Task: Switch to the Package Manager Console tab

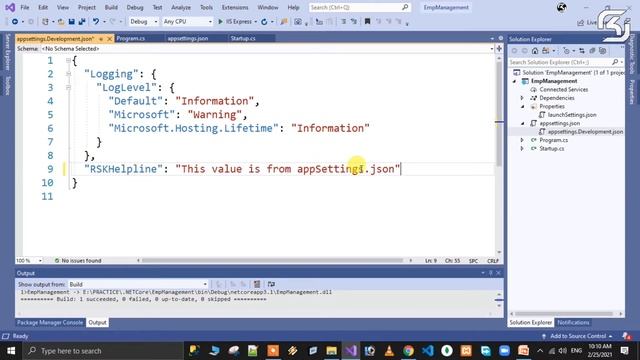Action: (50, 322)
